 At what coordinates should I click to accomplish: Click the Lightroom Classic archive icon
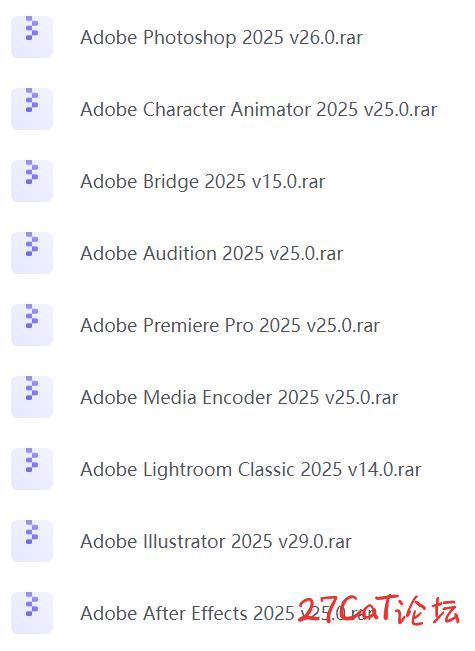tap(32, 468)
